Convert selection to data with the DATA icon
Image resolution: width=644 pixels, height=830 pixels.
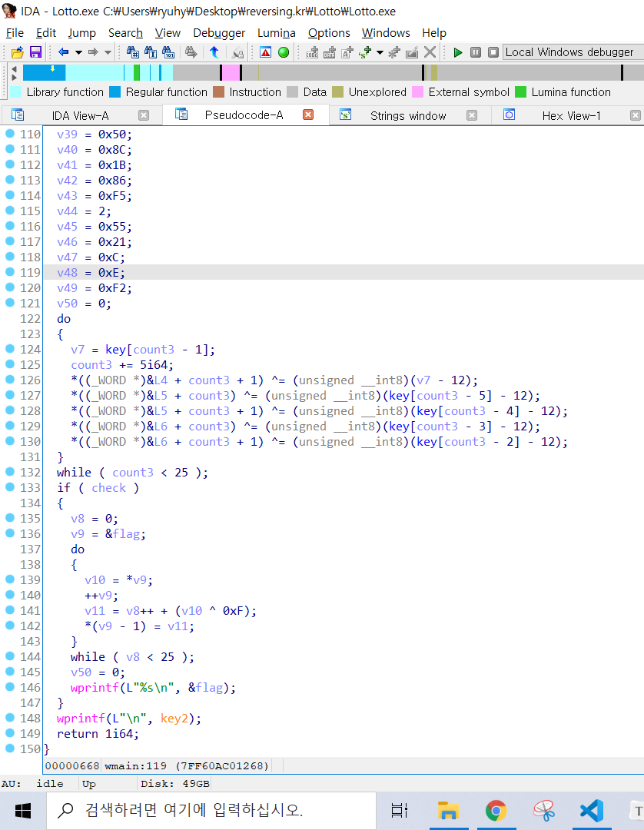click(330, 53)
